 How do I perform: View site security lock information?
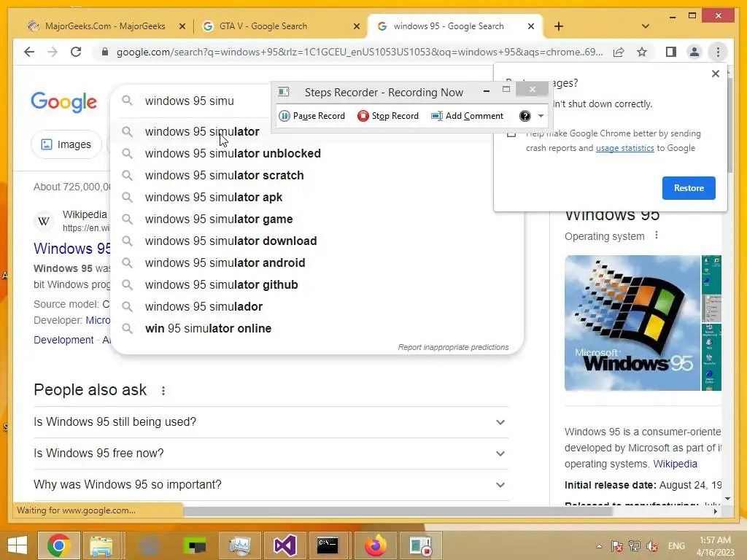[x=105, y=52]
